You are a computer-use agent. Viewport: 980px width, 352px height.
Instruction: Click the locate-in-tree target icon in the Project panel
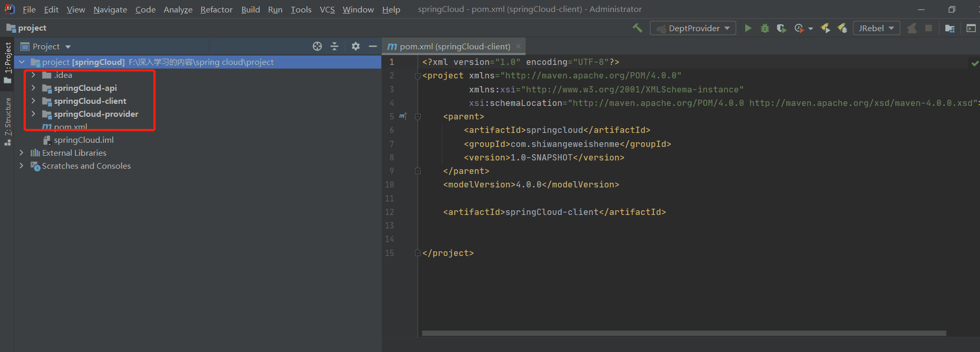(x=317, y=46)
